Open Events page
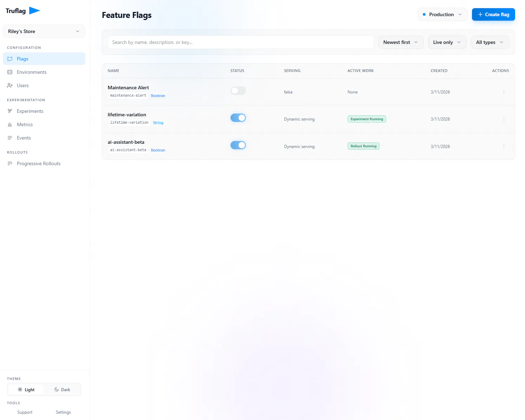The image size is (525, 420). tap(44, 138)
